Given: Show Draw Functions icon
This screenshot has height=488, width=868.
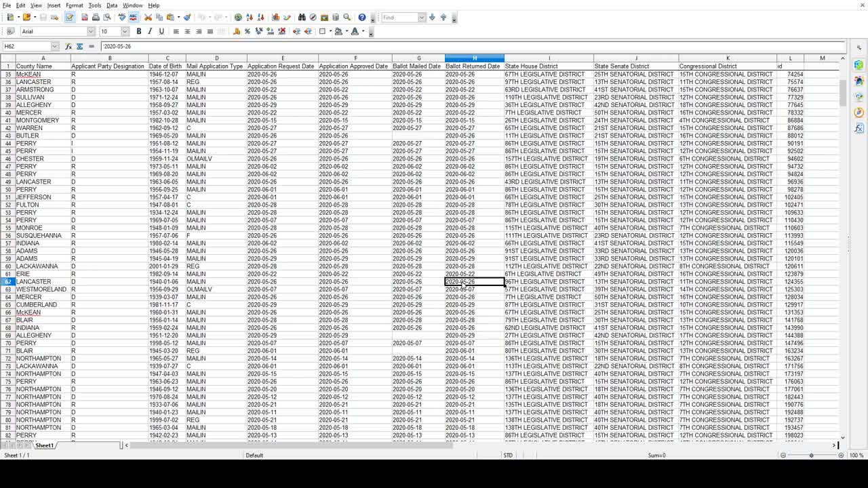Looking at the screenshot, I should point(287,17).
